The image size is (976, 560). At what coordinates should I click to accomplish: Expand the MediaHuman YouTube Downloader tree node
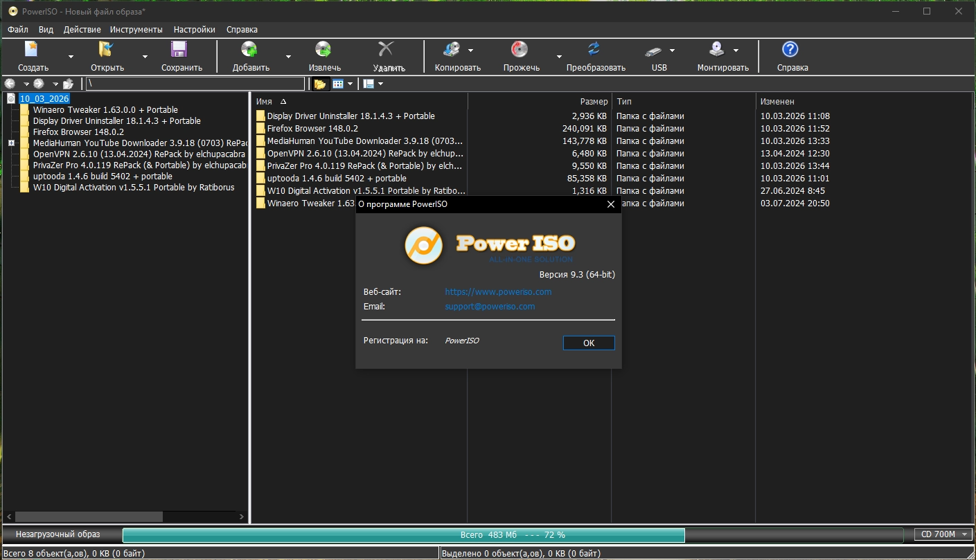pyautogui.click(x=11, y=143)
